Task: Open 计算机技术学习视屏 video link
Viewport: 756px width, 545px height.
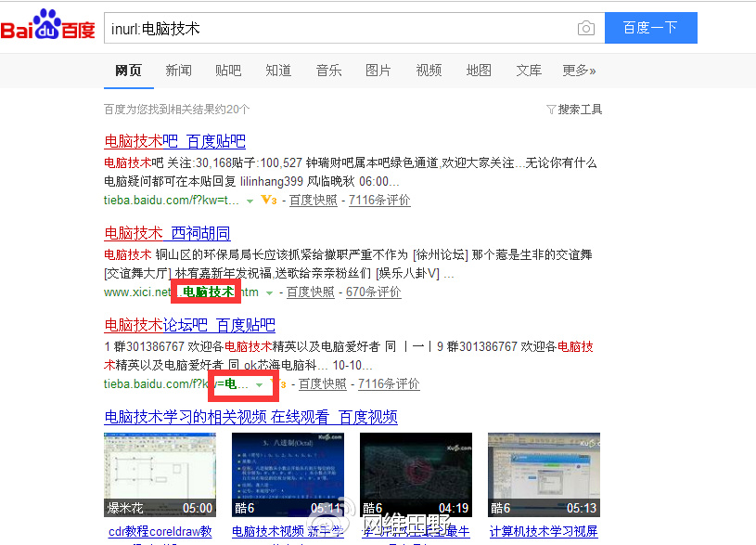Action: click(544, 531)
